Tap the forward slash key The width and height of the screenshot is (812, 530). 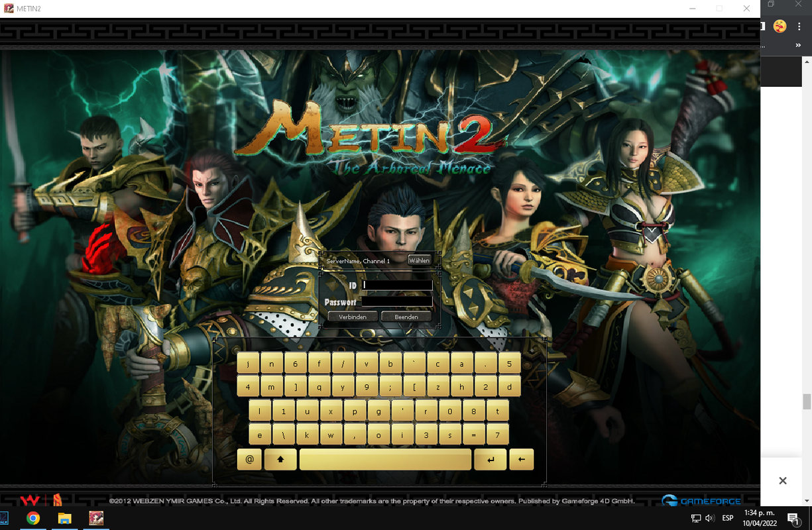click(x=343, y=364)
